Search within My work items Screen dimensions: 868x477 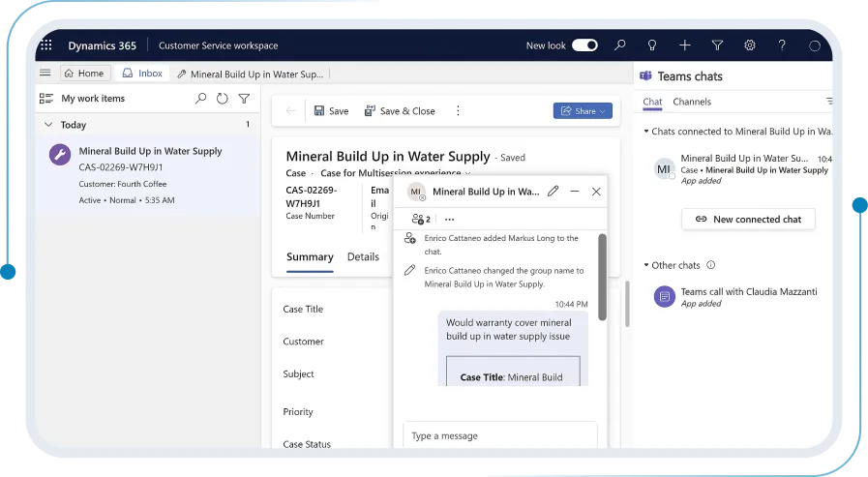[x=201, y=99]
